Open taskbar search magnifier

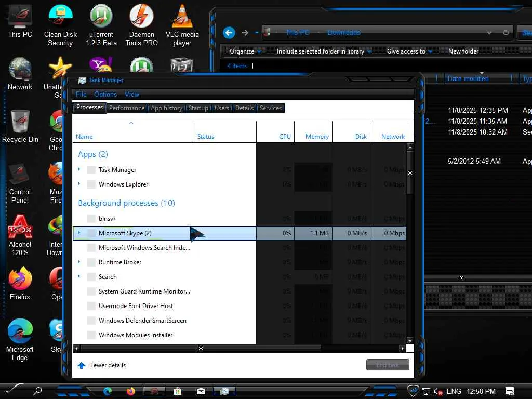pyautogui.click(x=37, y=391)
